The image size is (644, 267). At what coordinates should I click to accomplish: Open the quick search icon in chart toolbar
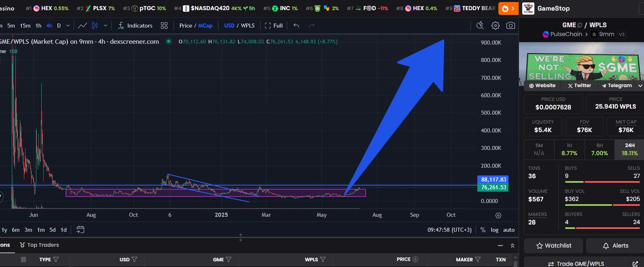pyautogui.click(x=480, y=25)
